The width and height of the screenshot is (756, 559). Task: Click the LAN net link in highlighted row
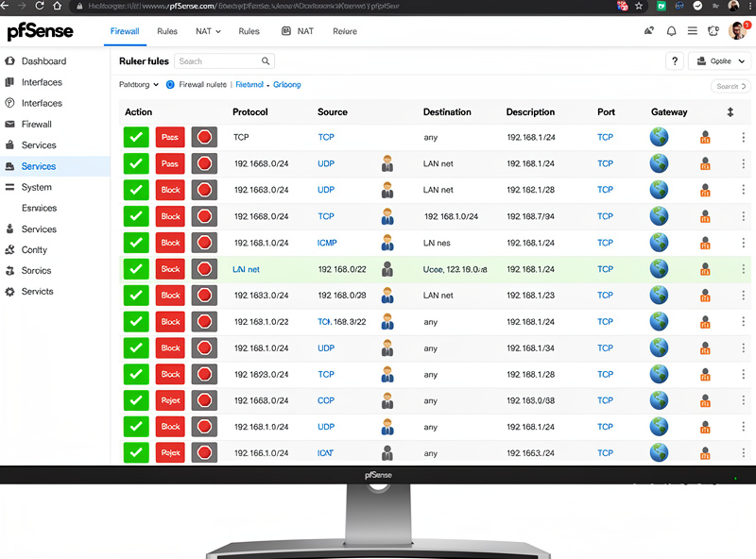pyautogui.click(x=246, y=269)
